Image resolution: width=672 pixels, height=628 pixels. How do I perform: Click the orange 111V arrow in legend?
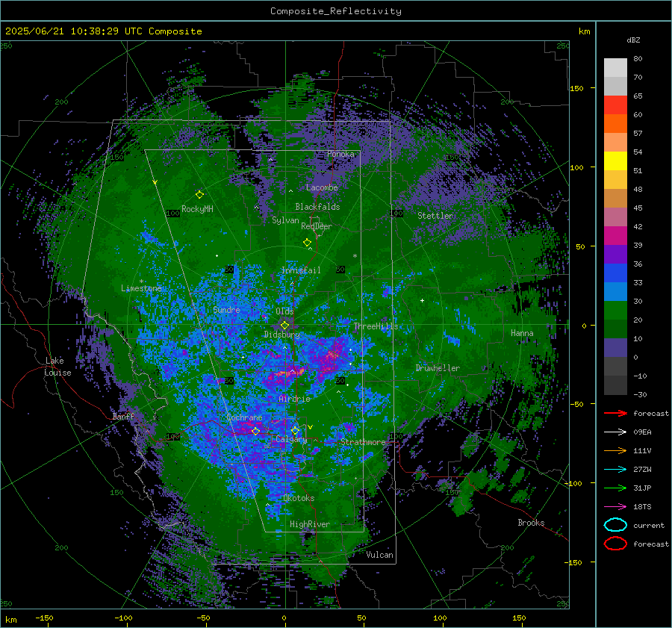click(615, 450)
